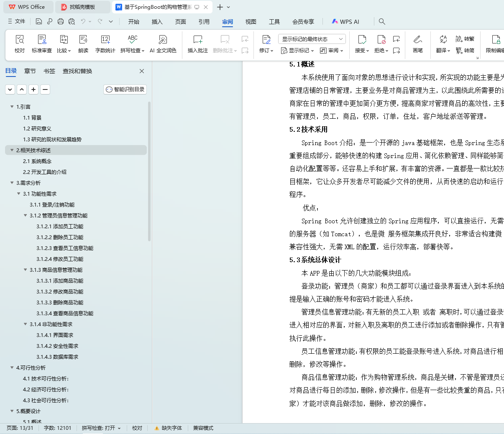Click the save icon in quick toolbar

coord(39,21)
